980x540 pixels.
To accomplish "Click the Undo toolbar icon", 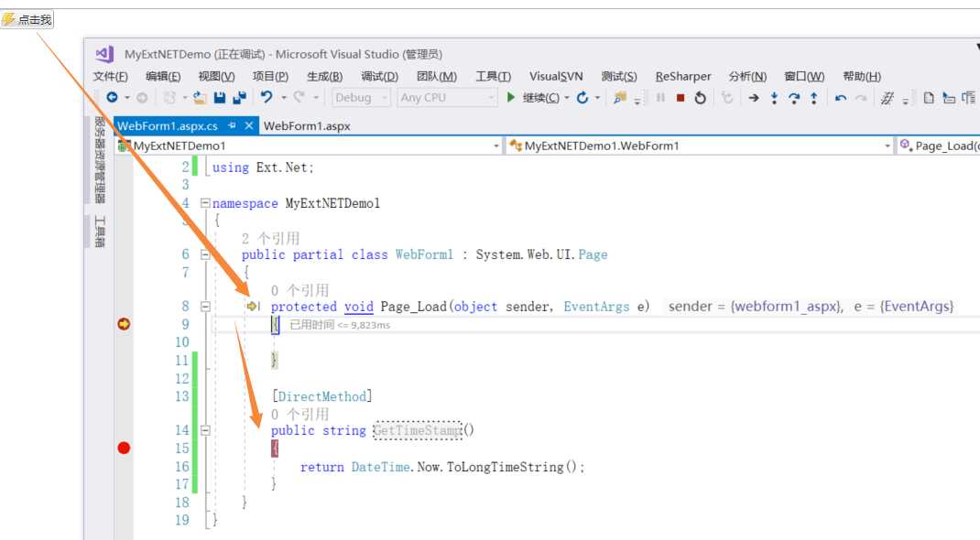I will 267,97.
